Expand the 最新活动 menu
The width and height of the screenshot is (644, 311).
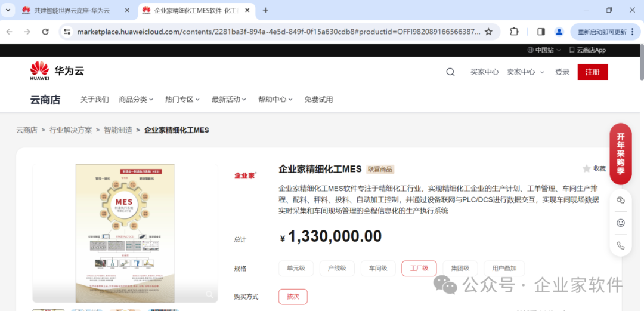click(229, 100)
